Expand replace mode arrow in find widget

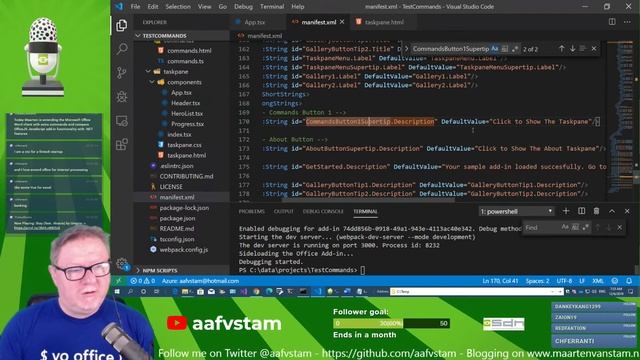tap(407, 49)
